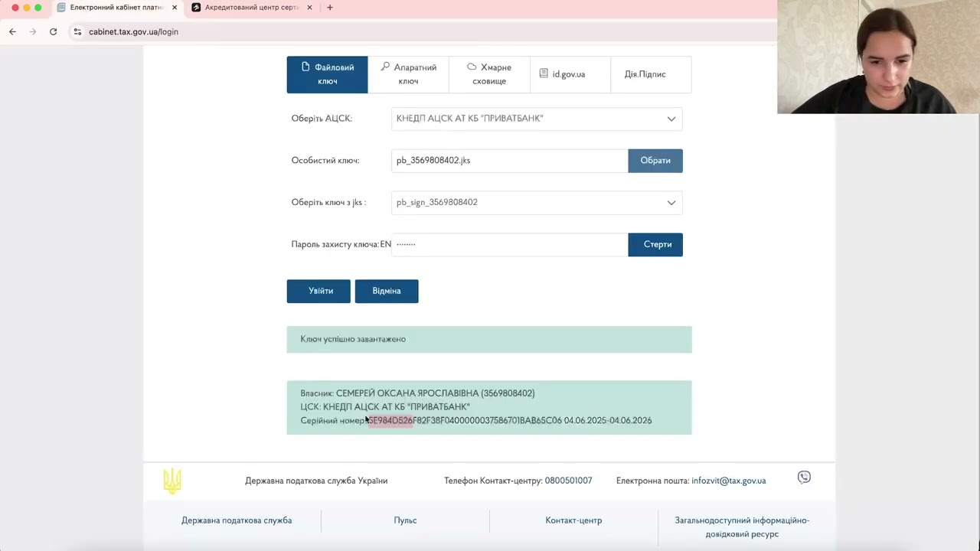Switch to Акредитований центр browser tab
The height and width of the screenshot is (551, 980).
pos(251,8)
